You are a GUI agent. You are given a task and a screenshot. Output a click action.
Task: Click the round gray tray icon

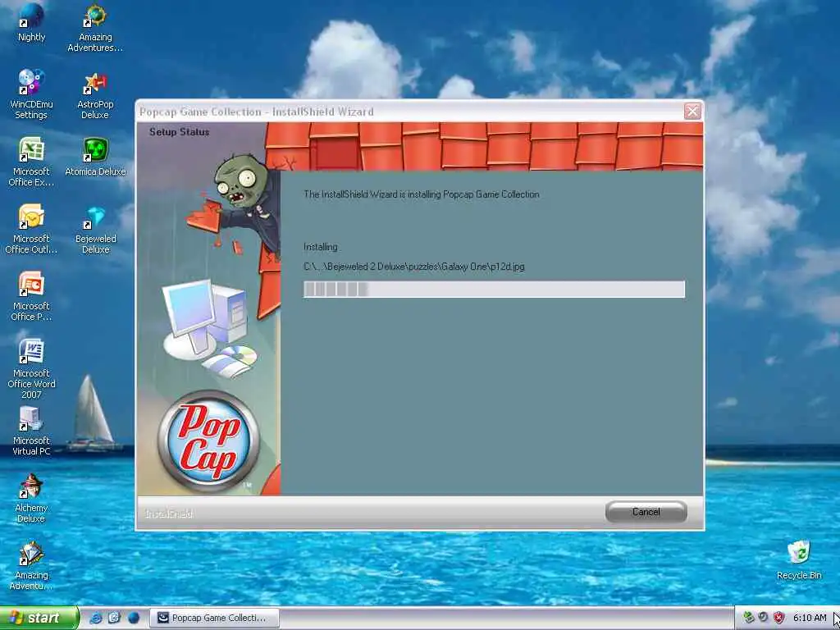(764, 618)
